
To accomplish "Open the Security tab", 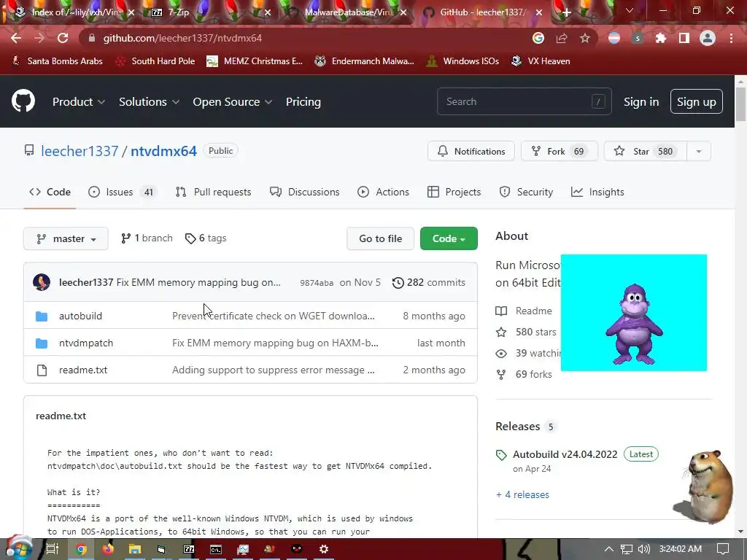I will [x=526, y=192].
